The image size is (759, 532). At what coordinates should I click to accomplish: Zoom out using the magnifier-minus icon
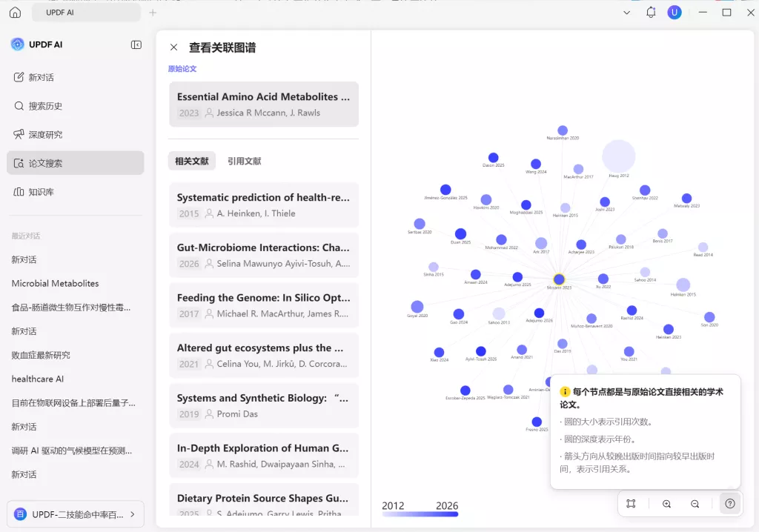694,503
